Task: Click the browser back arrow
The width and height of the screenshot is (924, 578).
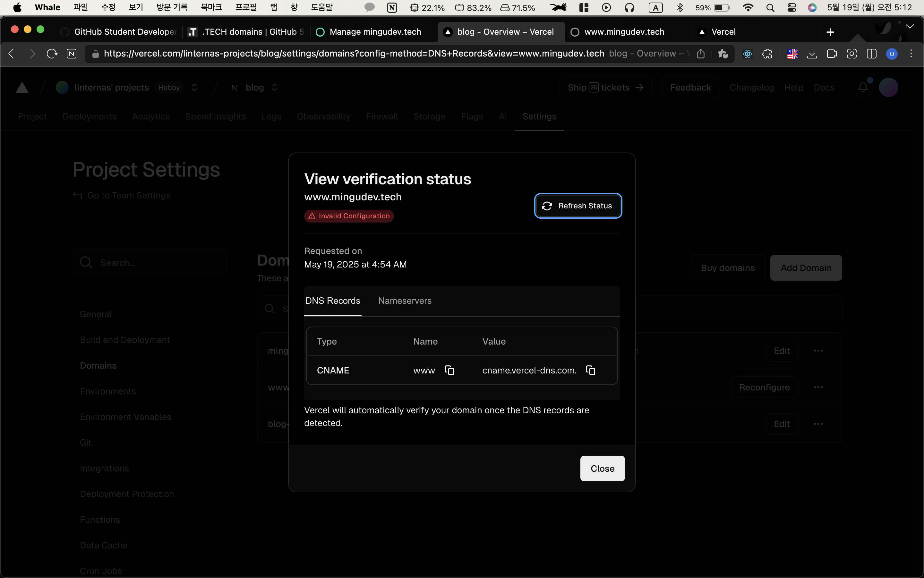Action: pyautogui.click(x=12, y=54)
